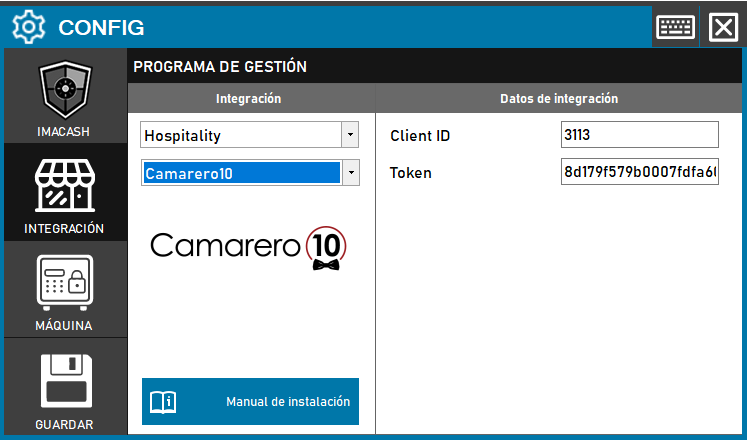Switch to the IMACASH tab label

tap(65, 131)
